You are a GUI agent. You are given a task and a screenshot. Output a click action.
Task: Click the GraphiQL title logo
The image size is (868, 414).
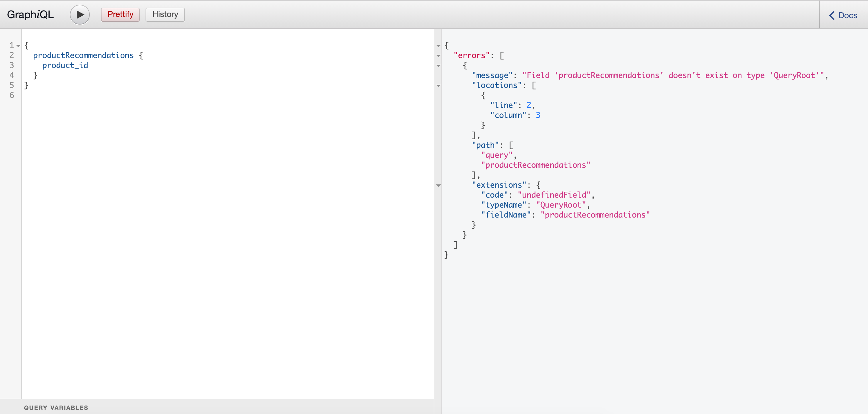[x=30, y=14]
